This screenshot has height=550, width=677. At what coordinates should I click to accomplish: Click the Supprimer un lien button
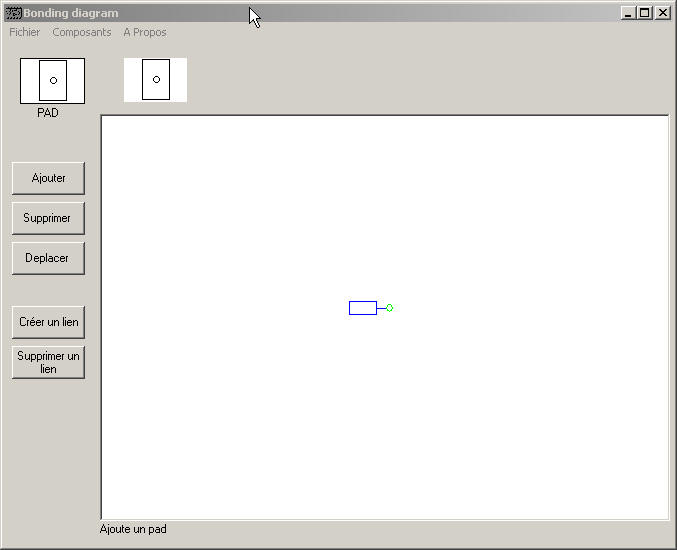pyautogui.click(x=48, y=362)
